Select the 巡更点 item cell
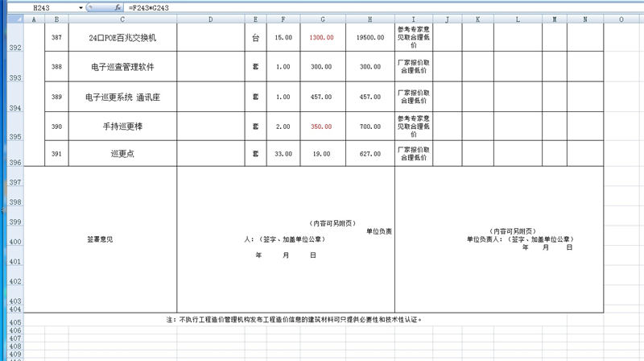644x361 pixels. pyautogui.click(x=122, y=154)
